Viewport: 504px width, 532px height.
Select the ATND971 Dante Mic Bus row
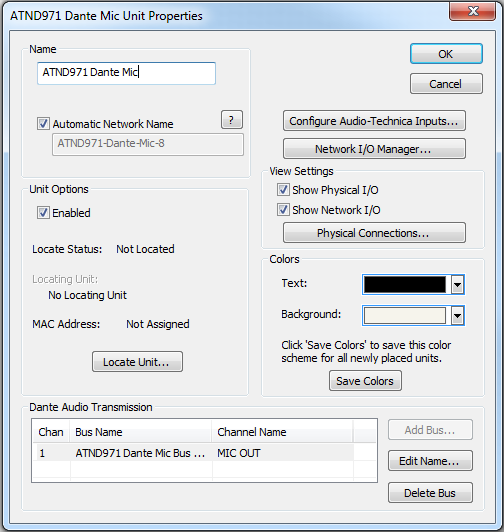coord(193,453)
